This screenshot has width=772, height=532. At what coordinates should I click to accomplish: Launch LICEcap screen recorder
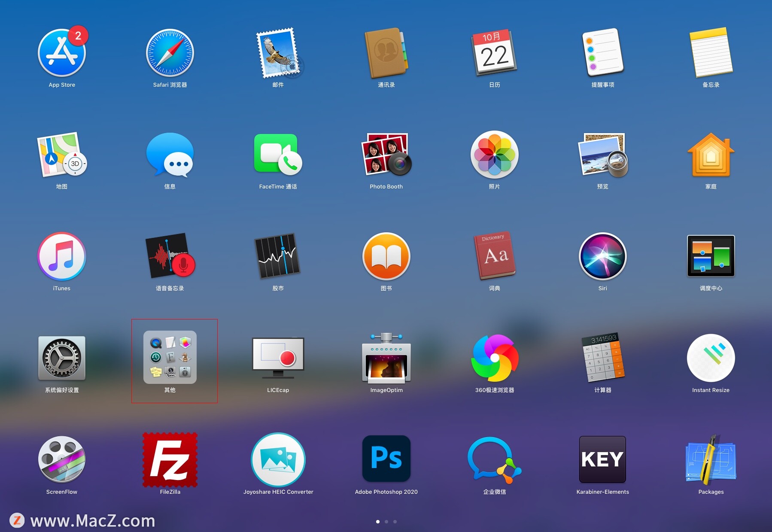(278, 358)
